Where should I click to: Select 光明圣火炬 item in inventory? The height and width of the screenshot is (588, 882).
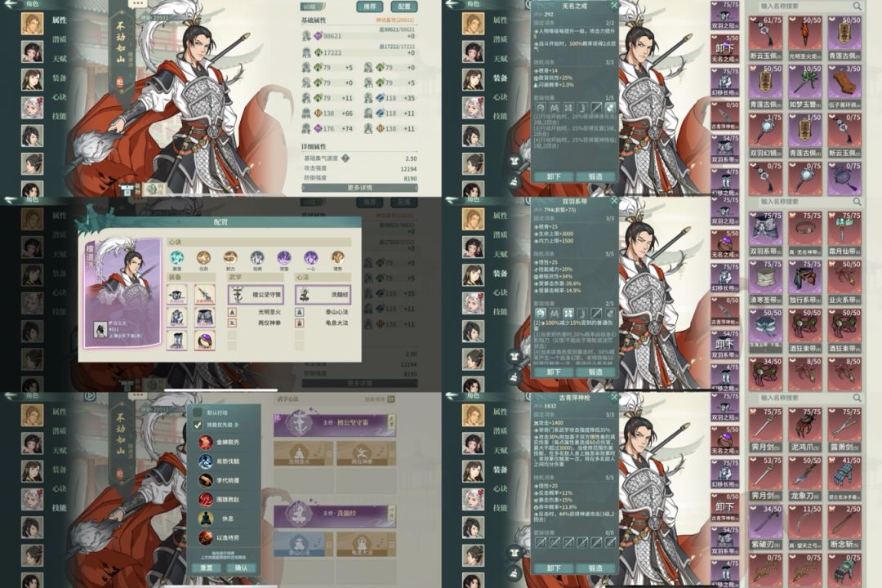click(x=805, y=37)
